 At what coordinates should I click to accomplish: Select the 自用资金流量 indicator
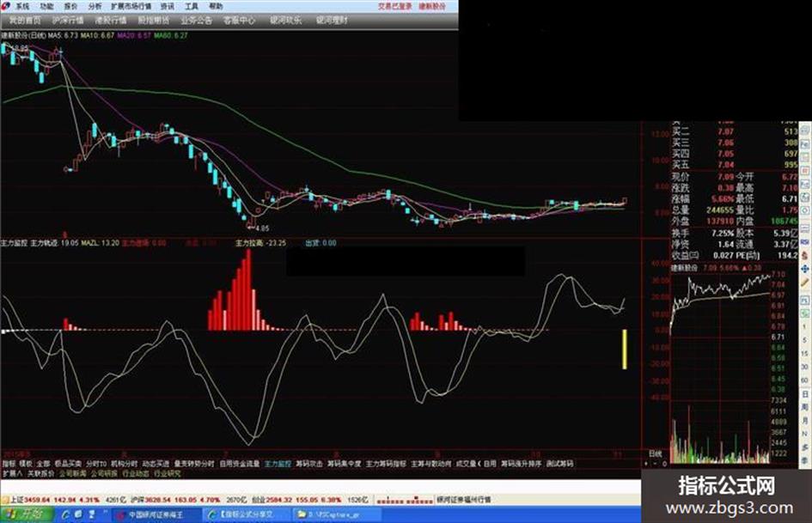coord(239,464)
